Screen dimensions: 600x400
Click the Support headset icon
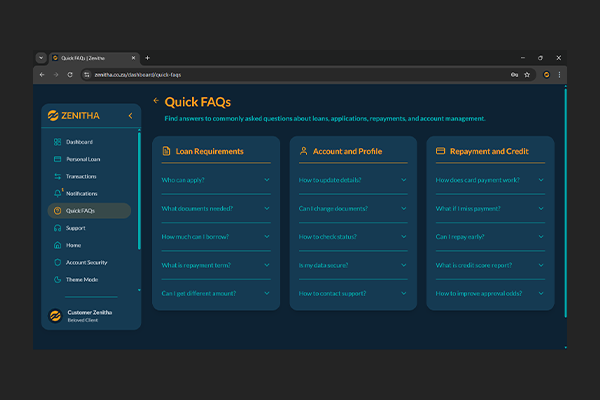[57, 228]
